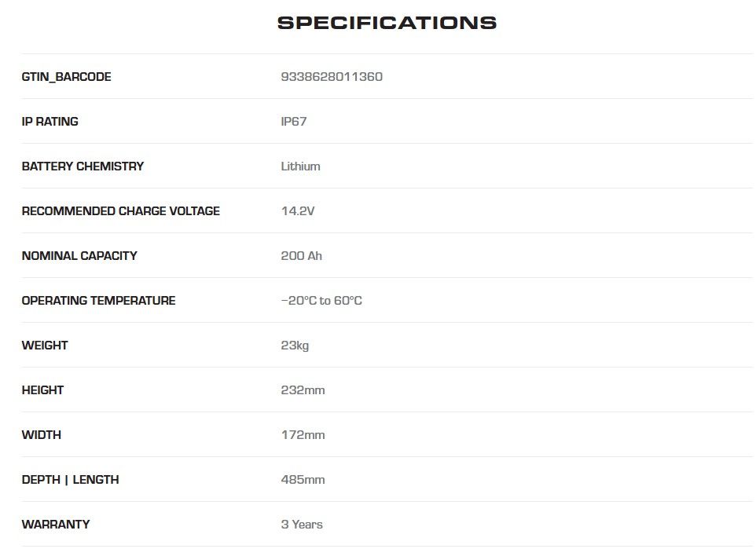Click the DEPTH | LENGTH label
This screenshot has width=756, height=556.
[x=70, y=480]
